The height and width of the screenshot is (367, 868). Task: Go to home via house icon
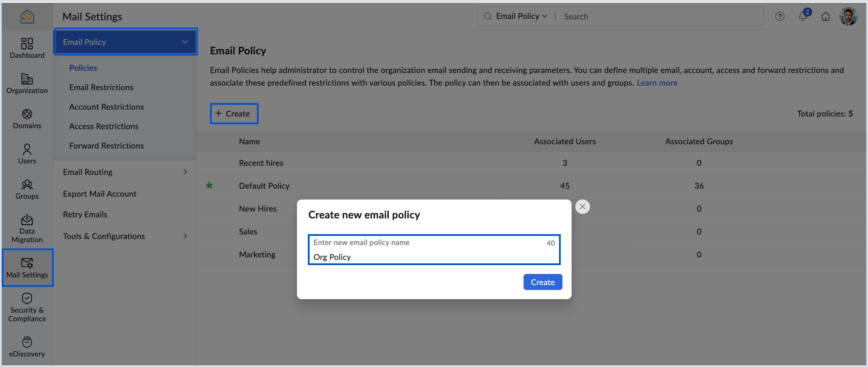[x=825, y=16]
